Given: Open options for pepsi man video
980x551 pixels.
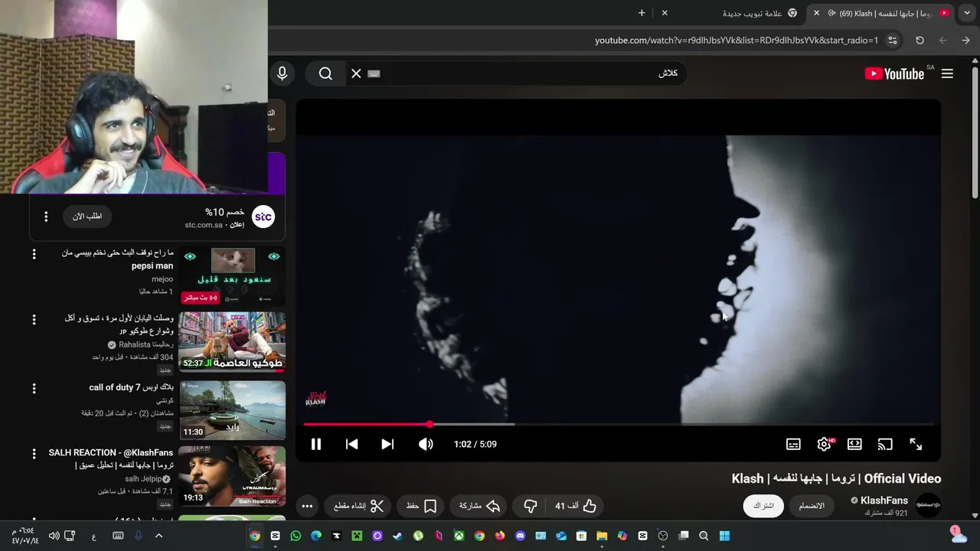Looking at the screenshot, I should (x=34, y=254).
